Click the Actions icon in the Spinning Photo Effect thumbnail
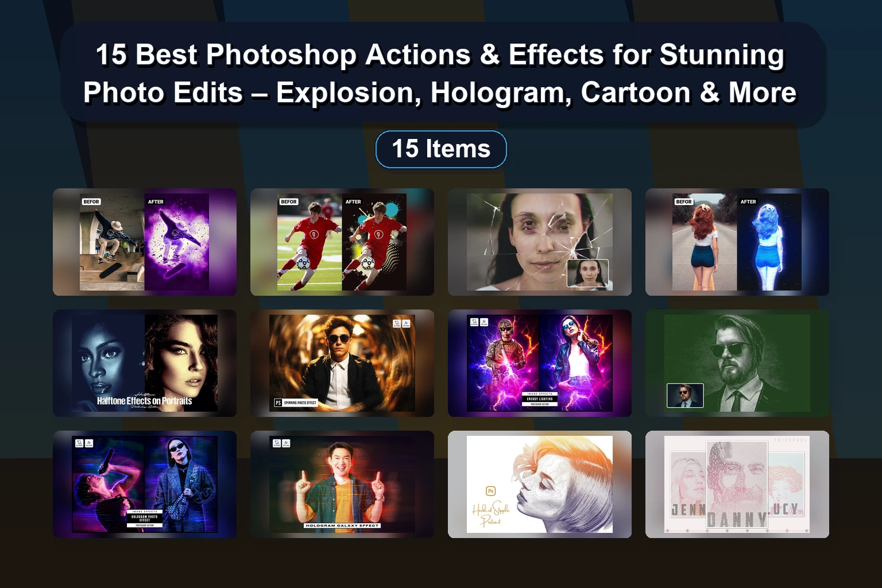Screen dimensions: 882x588 tap(397, 324)
